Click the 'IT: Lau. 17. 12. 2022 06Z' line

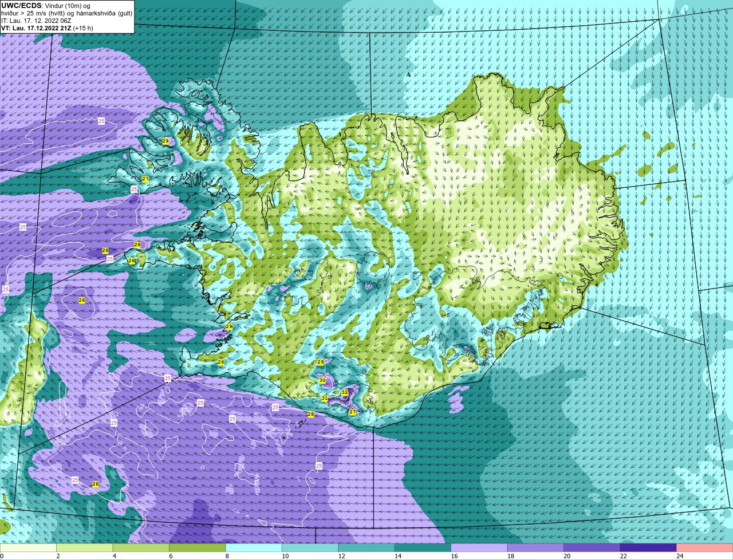click(36, 21)
